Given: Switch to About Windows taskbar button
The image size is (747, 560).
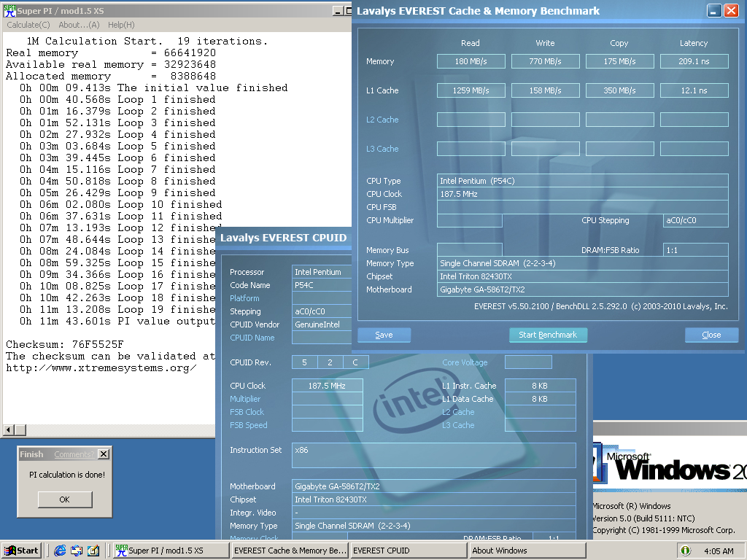Looking at the screenshot, I should (527, 551).
